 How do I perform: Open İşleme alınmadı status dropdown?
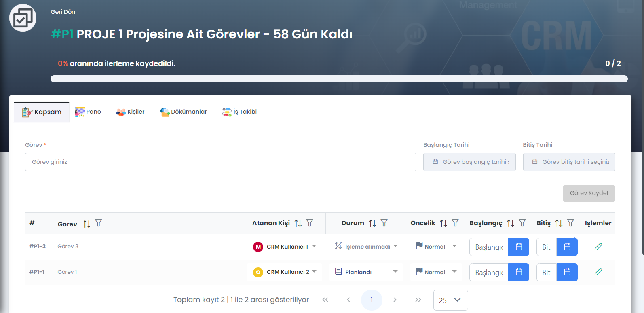(x=395, y=246)
